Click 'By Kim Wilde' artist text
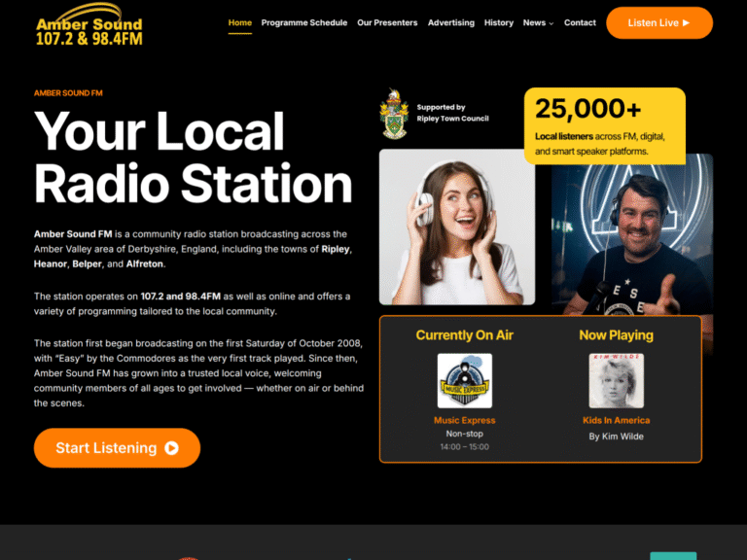The width and height of the screenshot is (747, 560). (x=616, y=437)
